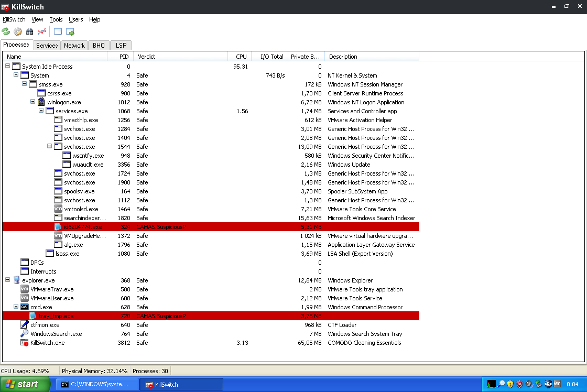Click the speaker volume tray icon
Image resolution: width=587 pixels, height=392 pixels.
tap(529, 384)
